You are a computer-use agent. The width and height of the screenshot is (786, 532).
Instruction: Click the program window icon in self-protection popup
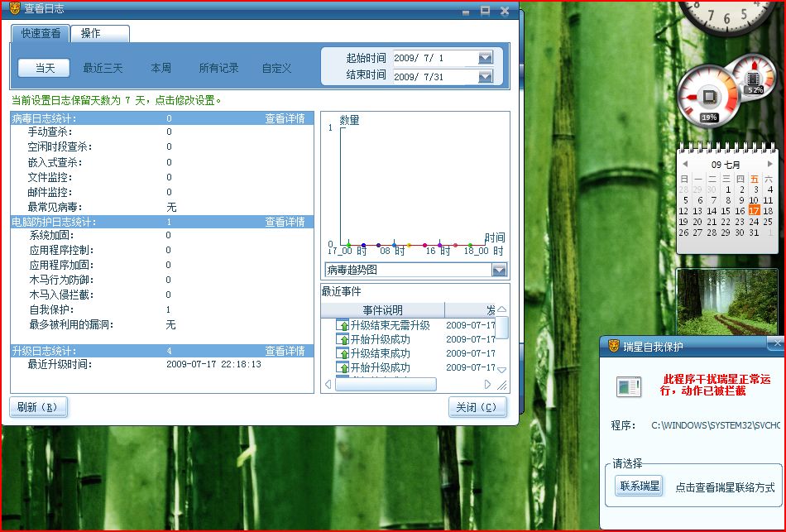(629, 386)
